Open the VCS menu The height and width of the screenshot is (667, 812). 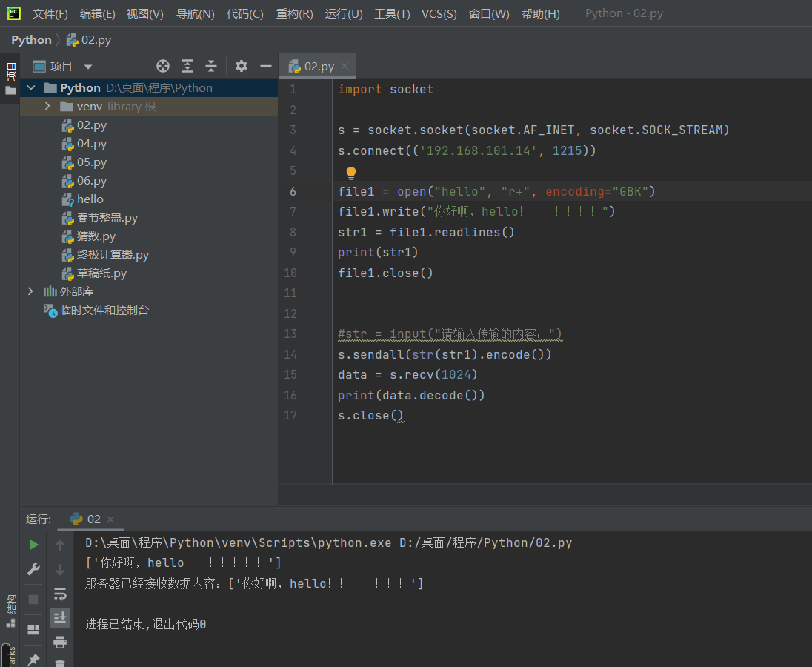(439, 14)
